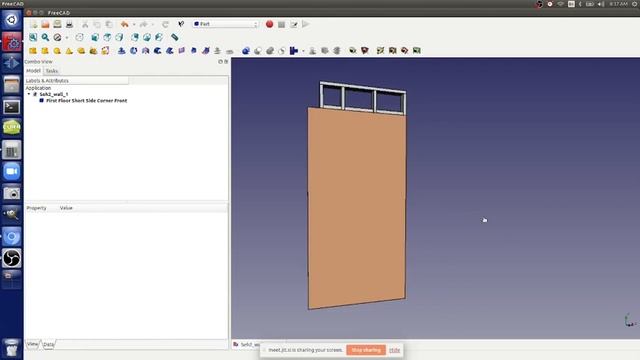Select the Join/Connect objects tool
This screenshot has width=640, height=360.
(293, 51)
